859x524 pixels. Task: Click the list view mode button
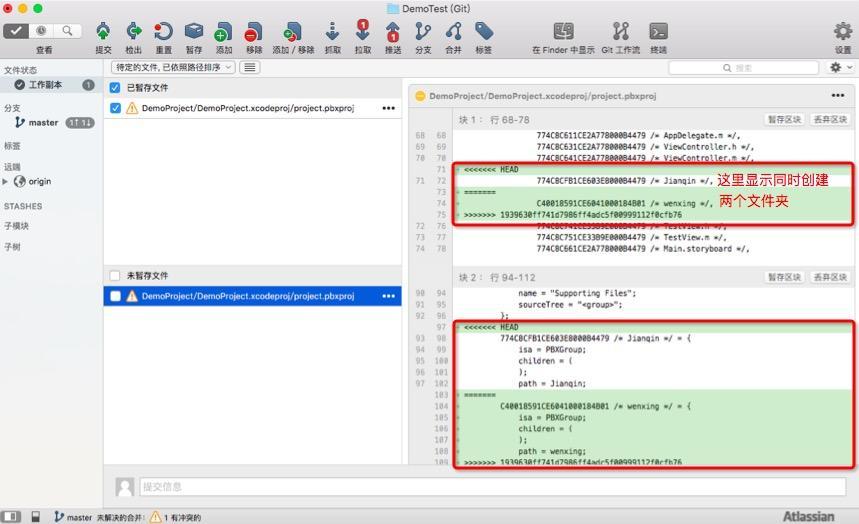pyautogui.click(x=249, y=67)
